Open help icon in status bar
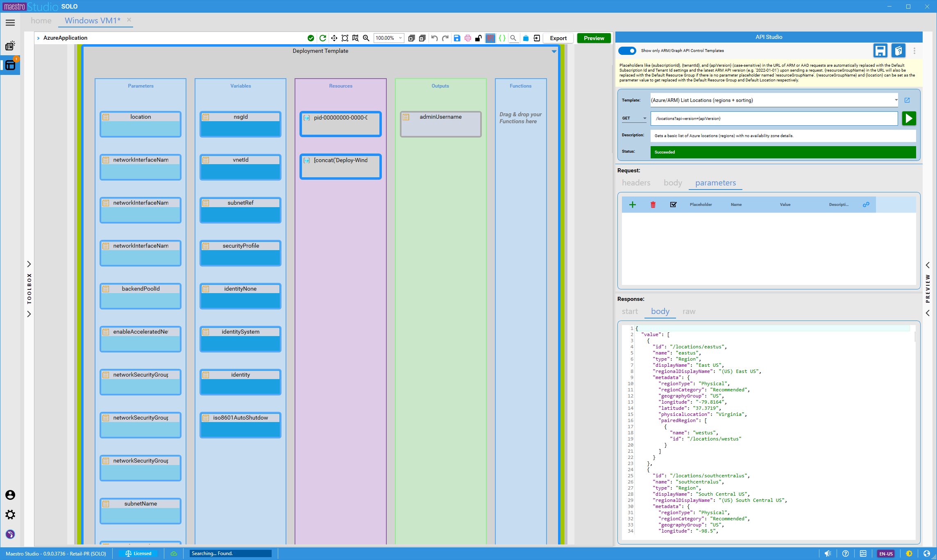937x560 pixels. [x=845, y=554]
